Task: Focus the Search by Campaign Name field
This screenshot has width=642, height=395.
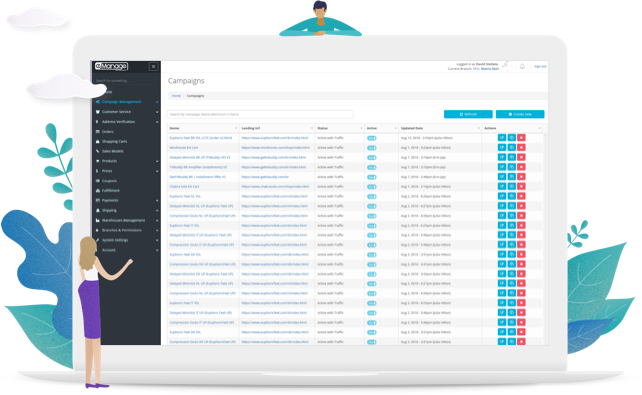Action: 260,114
